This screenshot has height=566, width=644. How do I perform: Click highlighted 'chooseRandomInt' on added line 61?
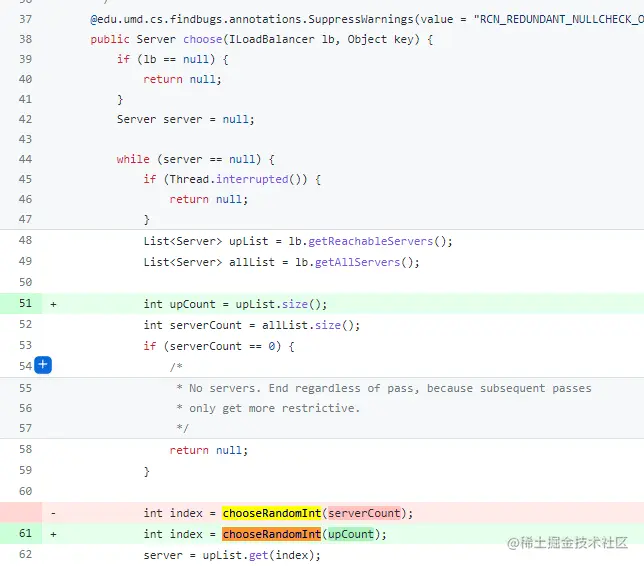pos(271,534)
